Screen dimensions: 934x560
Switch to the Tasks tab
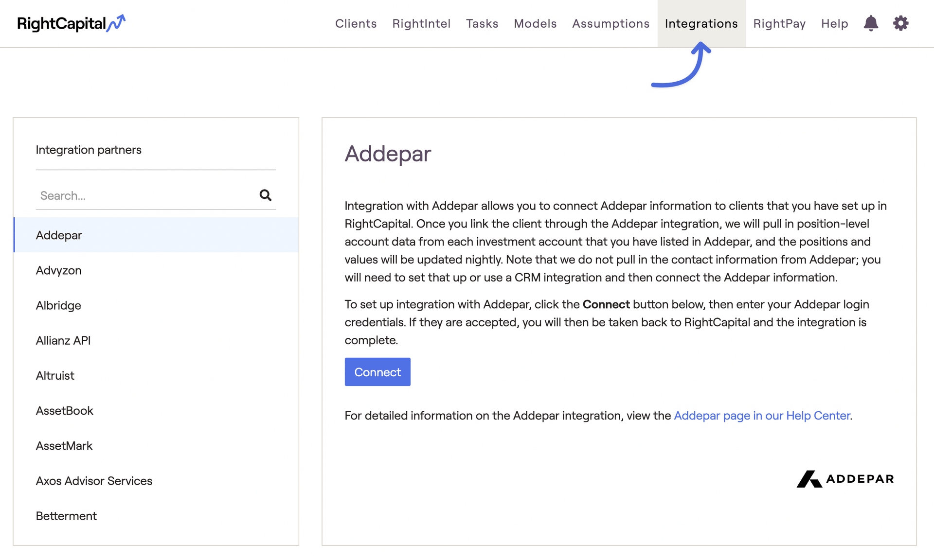point(482,23)
